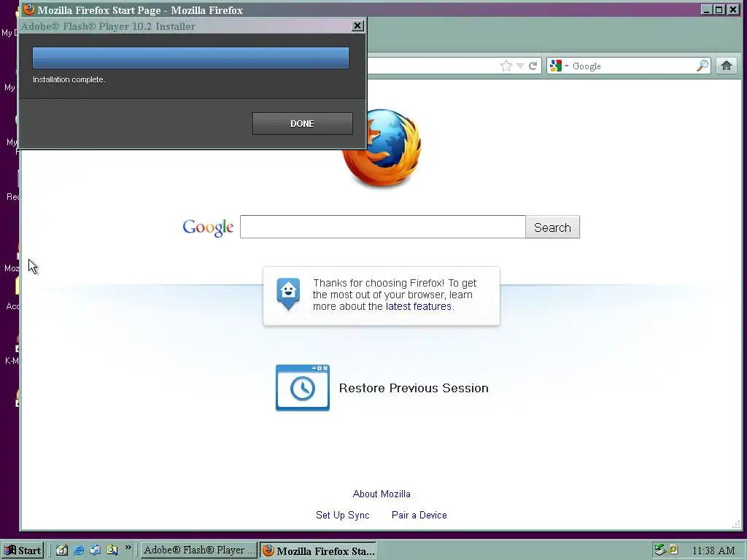Screen dimensions: 747x560
Task: Click the Pair a Device link
Action: 419,515
